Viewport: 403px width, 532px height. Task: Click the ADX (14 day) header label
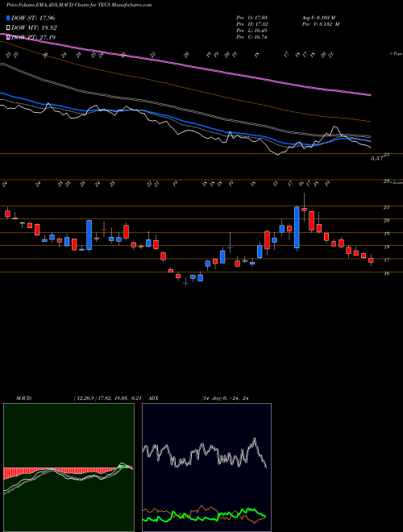199,398
